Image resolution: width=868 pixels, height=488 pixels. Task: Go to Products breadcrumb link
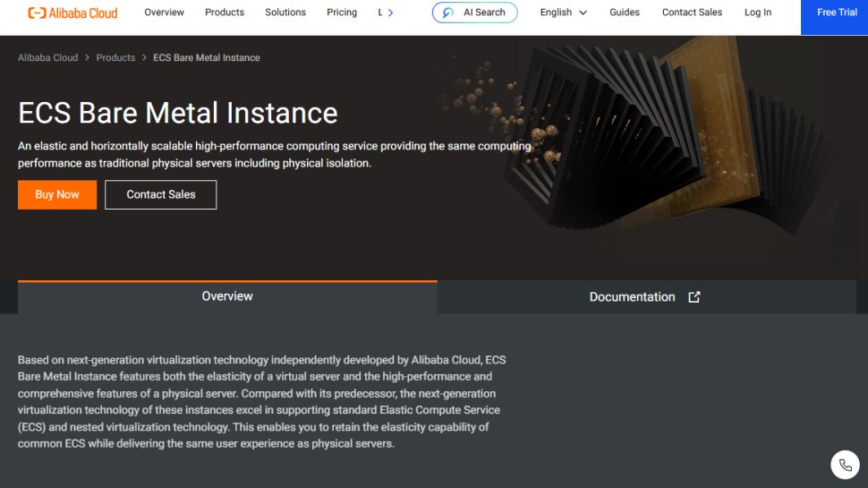[x=115, y=57]
